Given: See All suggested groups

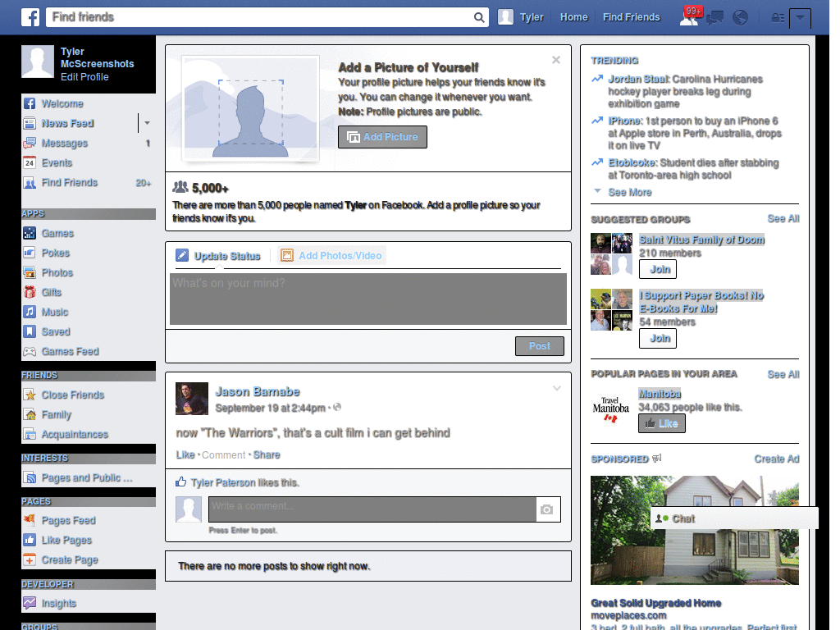Looking at the screenshot, I should click(783, 218).
